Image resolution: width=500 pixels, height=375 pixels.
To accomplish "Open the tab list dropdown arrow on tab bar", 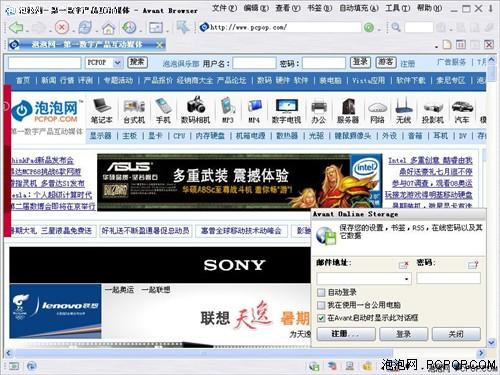I will point(436,46).
